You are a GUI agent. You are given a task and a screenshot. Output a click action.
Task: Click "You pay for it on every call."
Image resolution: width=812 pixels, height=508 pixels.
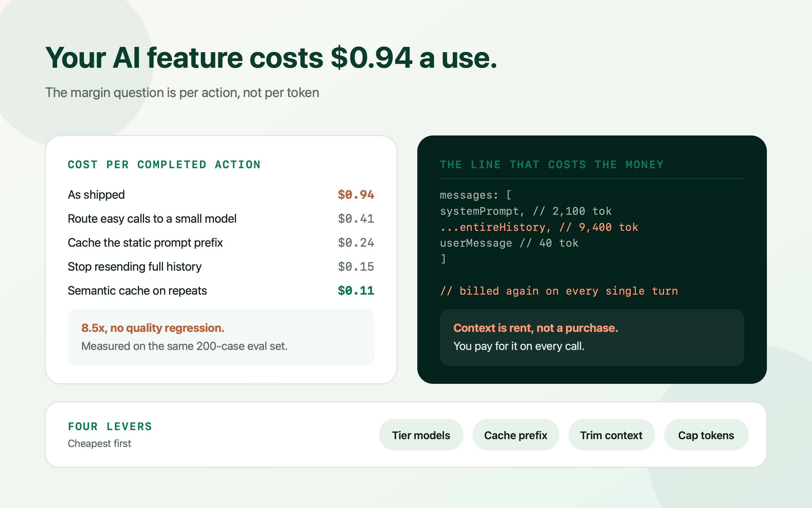pyautogui.click(x=519, y=346)
